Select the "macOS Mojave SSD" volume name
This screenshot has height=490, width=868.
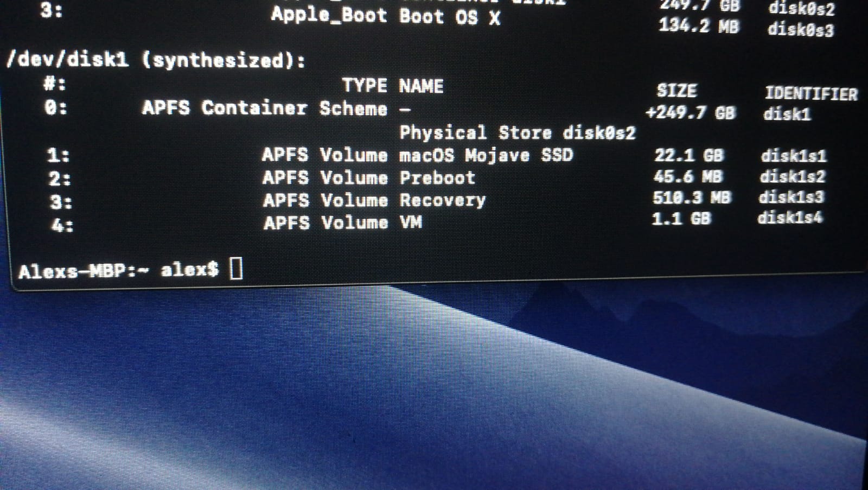pos(486,155)
